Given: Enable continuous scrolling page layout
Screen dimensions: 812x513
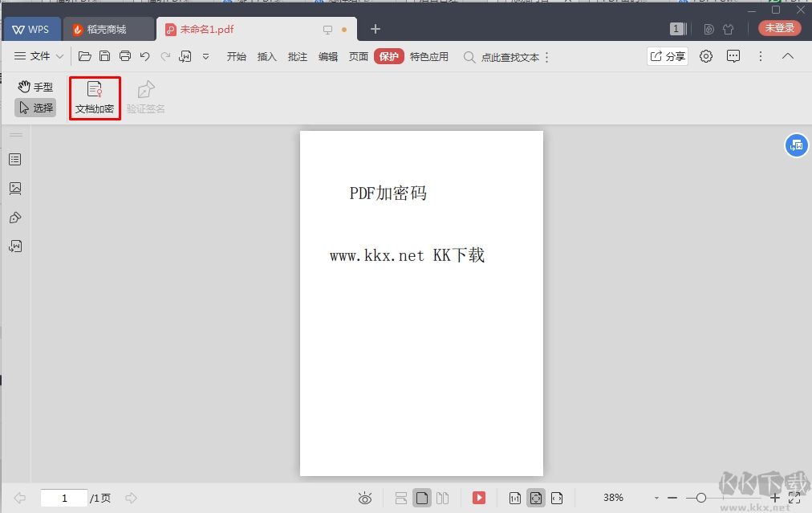Looking at the screenshot, I should (401, 499).
